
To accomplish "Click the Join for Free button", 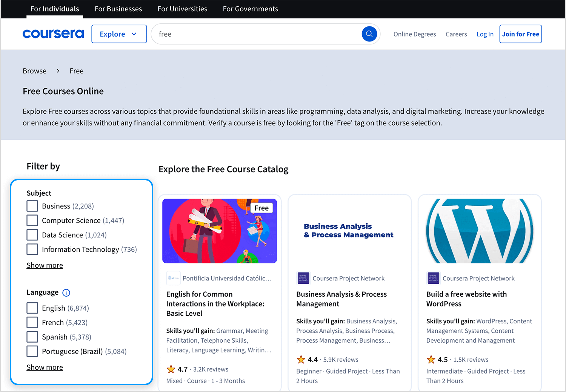I will (521, 34).
